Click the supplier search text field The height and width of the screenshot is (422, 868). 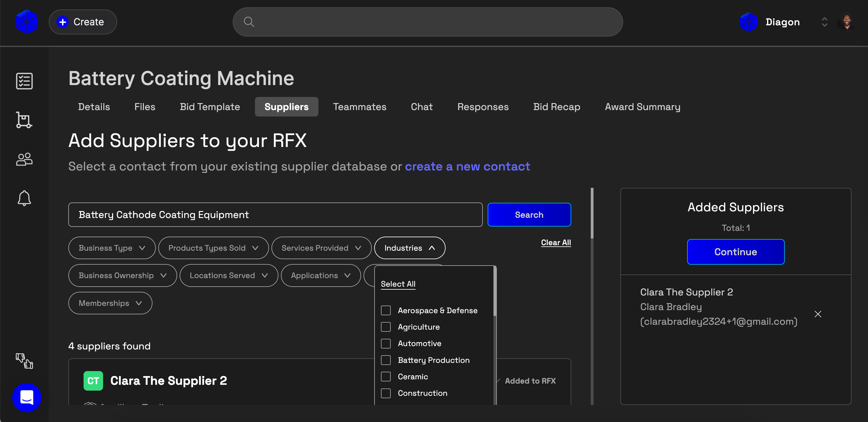275,215
